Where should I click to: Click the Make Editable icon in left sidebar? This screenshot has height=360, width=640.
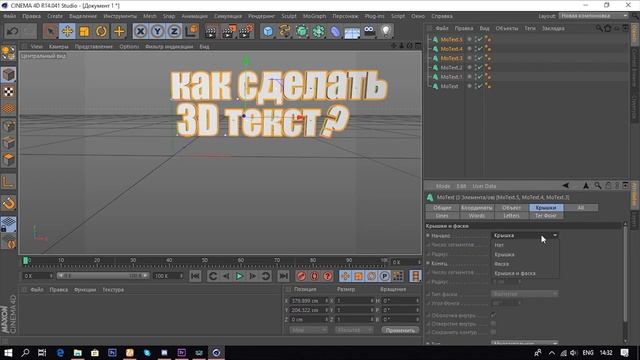click(x=9, y=53)
